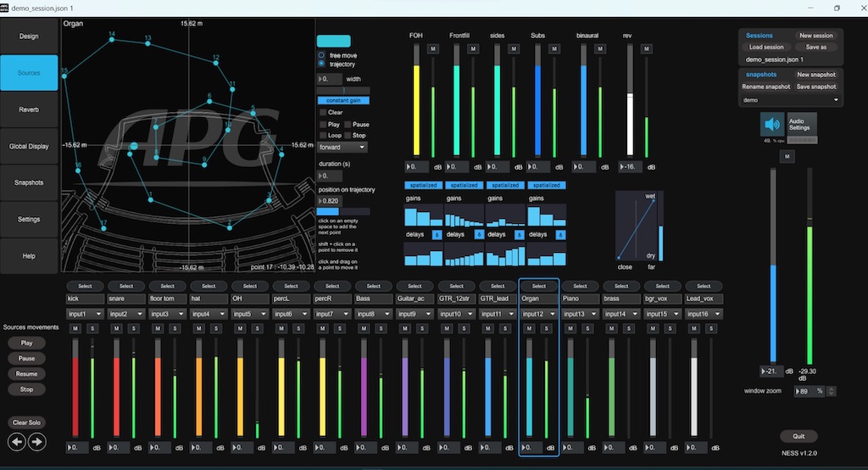Click the Piano source name field

click(580, 299)
